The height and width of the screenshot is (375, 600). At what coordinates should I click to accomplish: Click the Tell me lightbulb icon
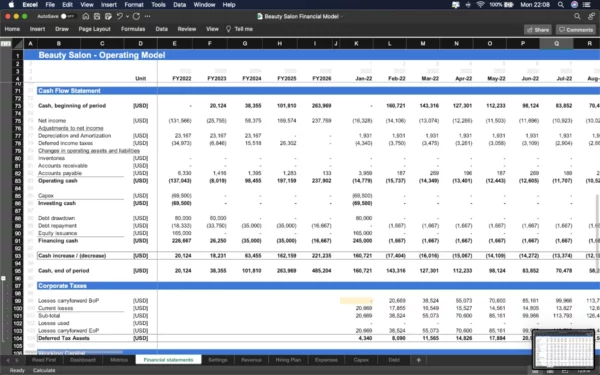(x=228, y=29)
